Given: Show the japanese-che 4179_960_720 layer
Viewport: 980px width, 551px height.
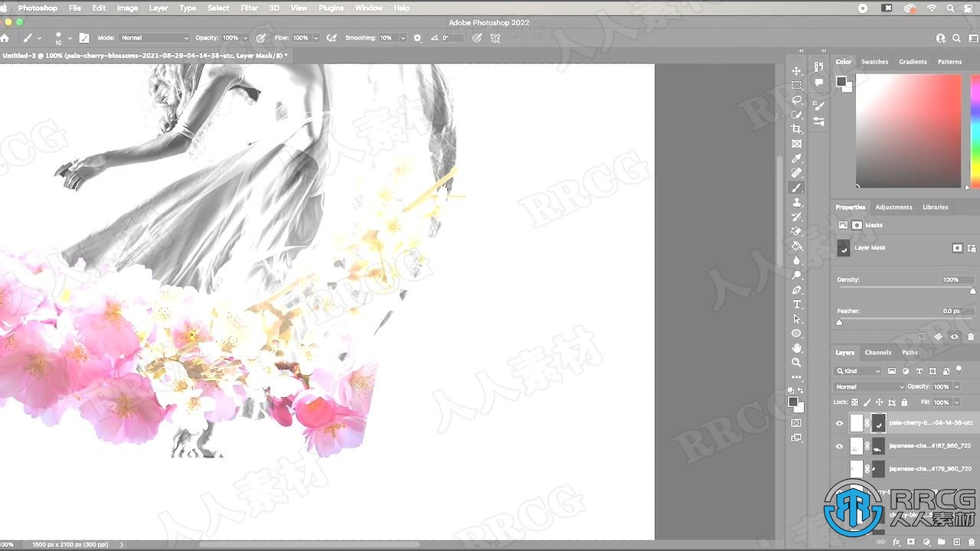Looking at the screenshot, I should [840, 468].
